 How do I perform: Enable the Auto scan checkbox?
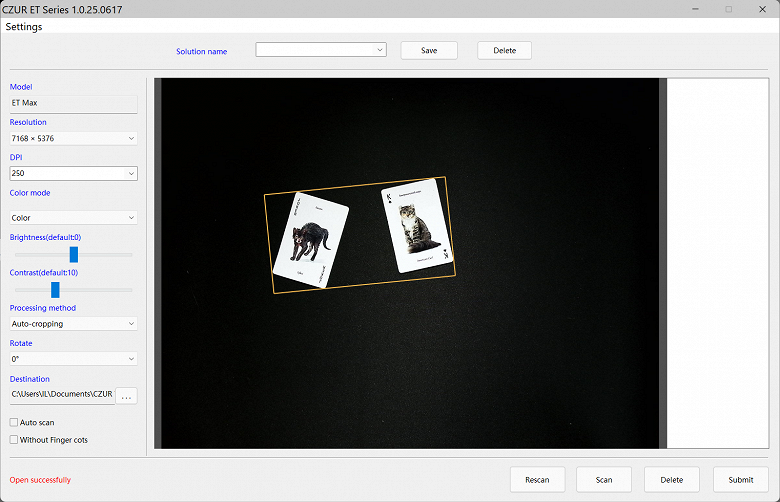point(14,422)
